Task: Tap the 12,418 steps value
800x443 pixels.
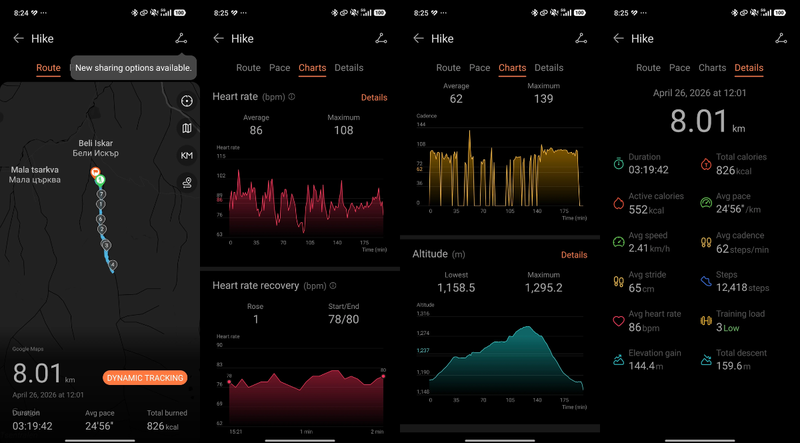Action: tap(742, 288)
